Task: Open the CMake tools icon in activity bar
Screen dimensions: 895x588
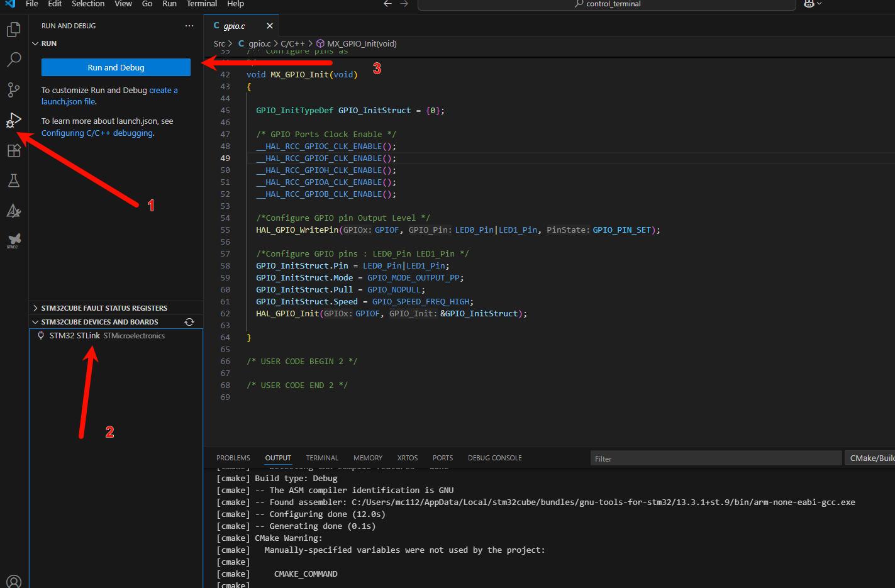Action: pyautogui.click(x=14, y=211)
